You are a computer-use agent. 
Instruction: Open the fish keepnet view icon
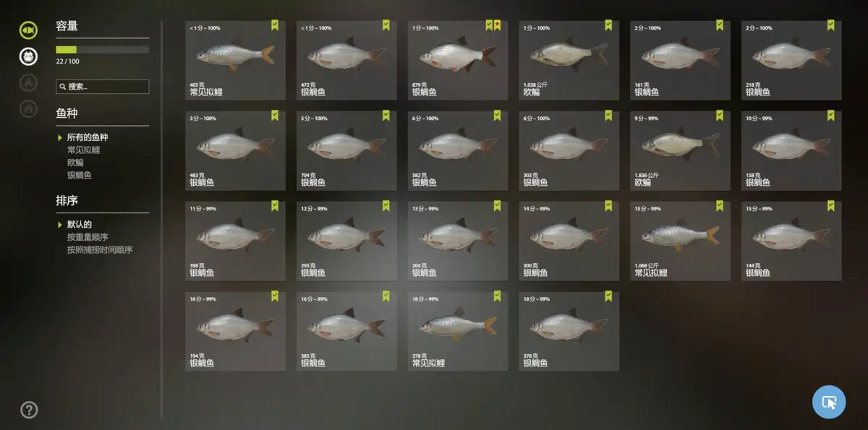click(x=28, y=30)
